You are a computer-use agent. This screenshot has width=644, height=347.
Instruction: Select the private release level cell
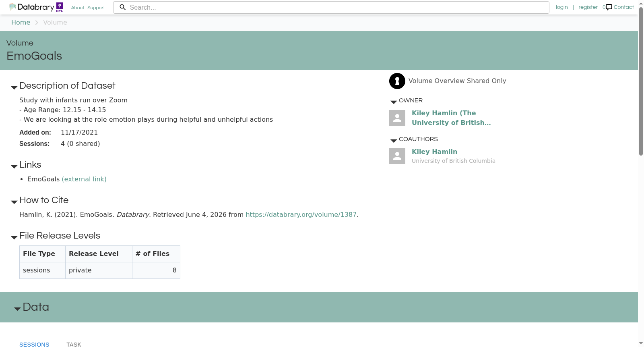(x=99, y=270)
